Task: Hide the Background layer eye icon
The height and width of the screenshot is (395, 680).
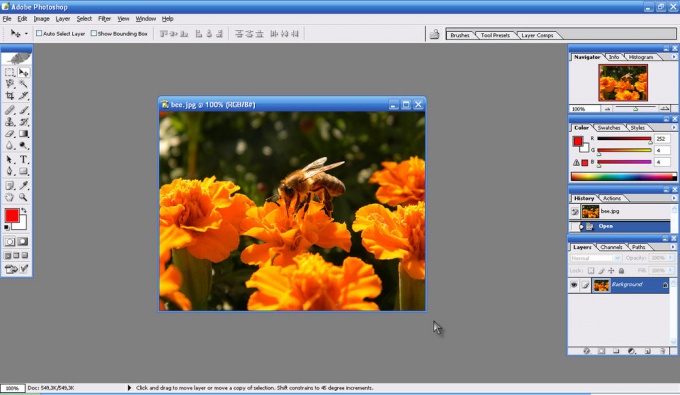Action: pos(574,285)
